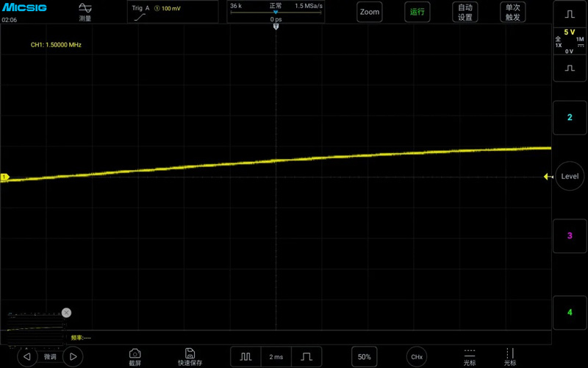This screenshot has width=588, height=368.
Task: Click the yellow trigger level arrow marker
Action: pyautogui.click(x=548, y=177)
